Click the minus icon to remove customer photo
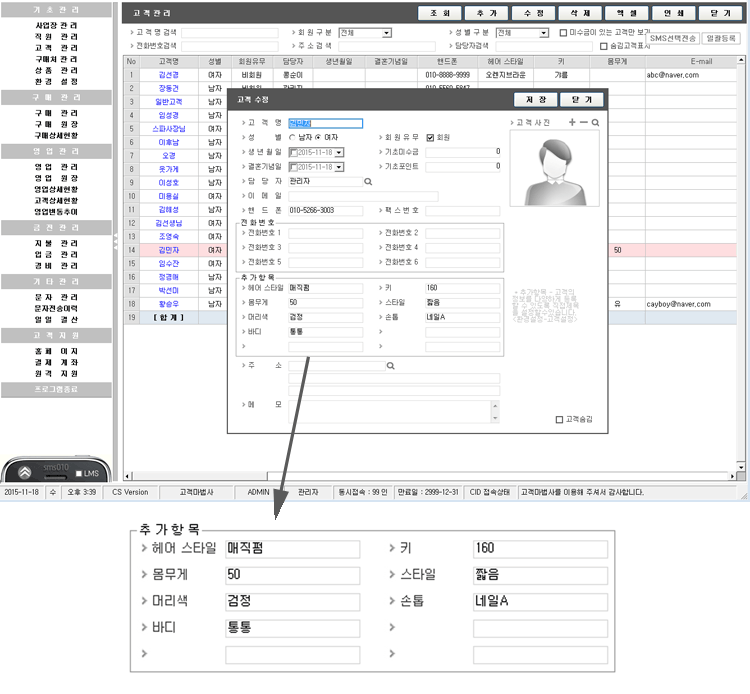This screenshot has height=694, width=750. coord(584,122)
